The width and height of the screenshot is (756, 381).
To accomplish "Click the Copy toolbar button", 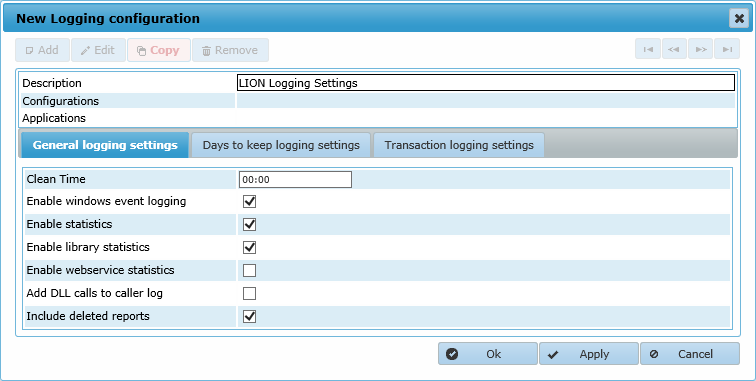I will tap(159, 50).
